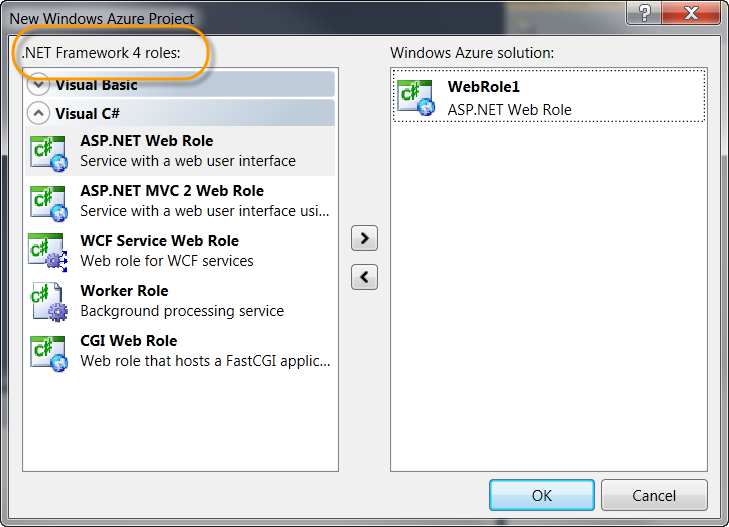Select 'Background processing service' description

coord(182,311)
